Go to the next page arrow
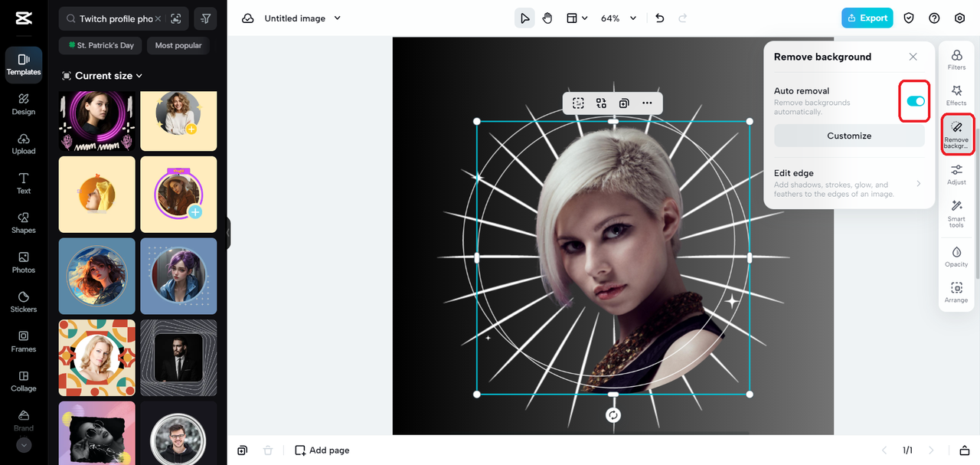This screenshot has width=980, height=465. (932, 450)
